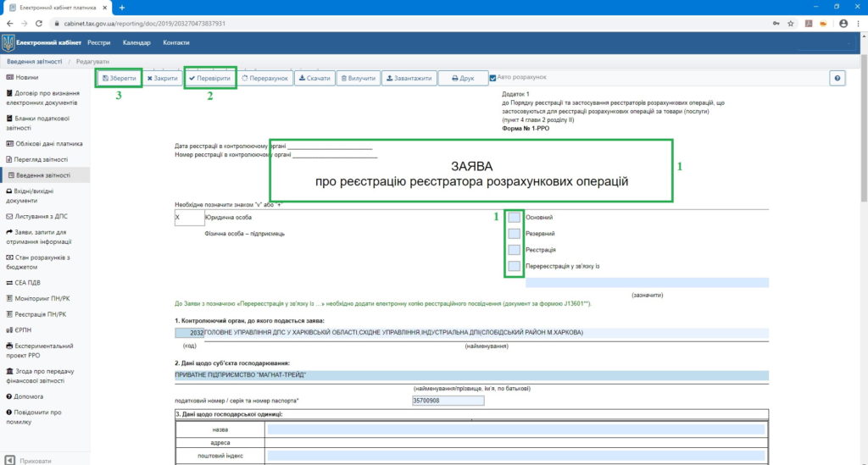Tick the Реєстрація checkbox
The width and height of the screenshot is (868, 465).
click(x=514, y=250)
